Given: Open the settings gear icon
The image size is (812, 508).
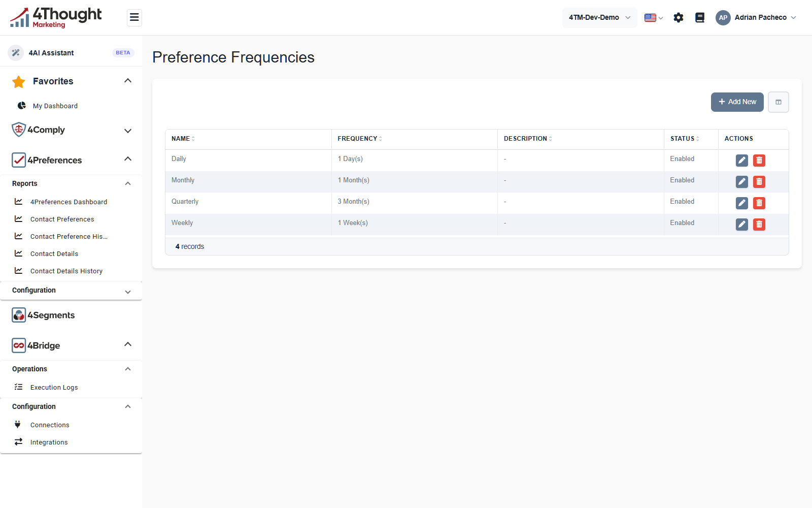Looking at the screenshot, I should 679,18.
